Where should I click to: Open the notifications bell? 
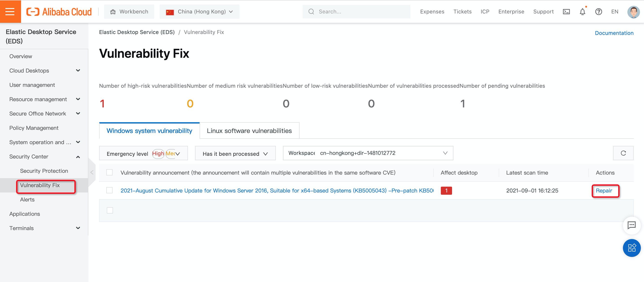click(x=583, y=12)
